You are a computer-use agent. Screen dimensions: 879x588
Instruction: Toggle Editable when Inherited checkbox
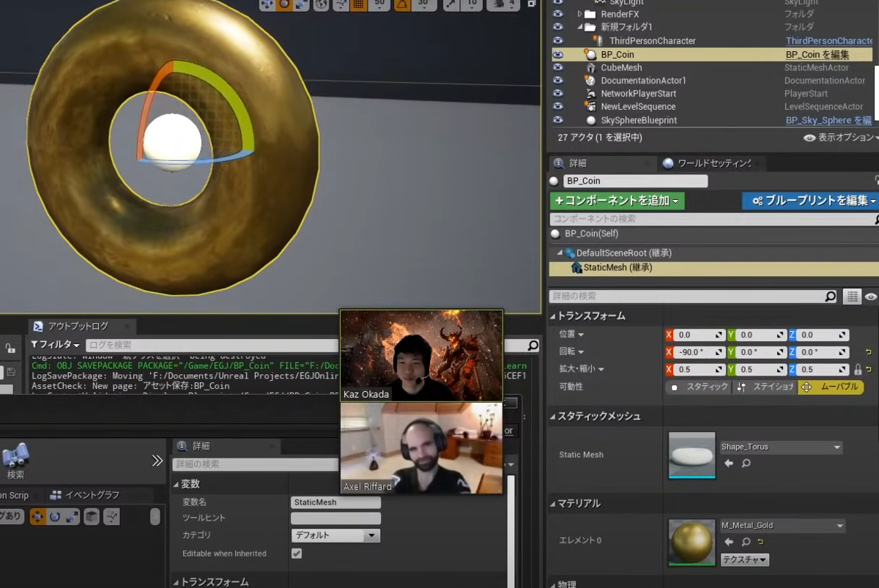297,554
